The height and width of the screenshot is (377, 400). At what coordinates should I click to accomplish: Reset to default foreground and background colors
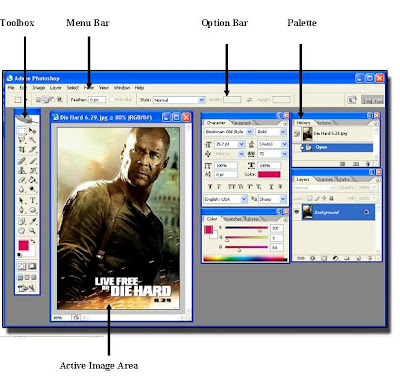tap(19, 255)
